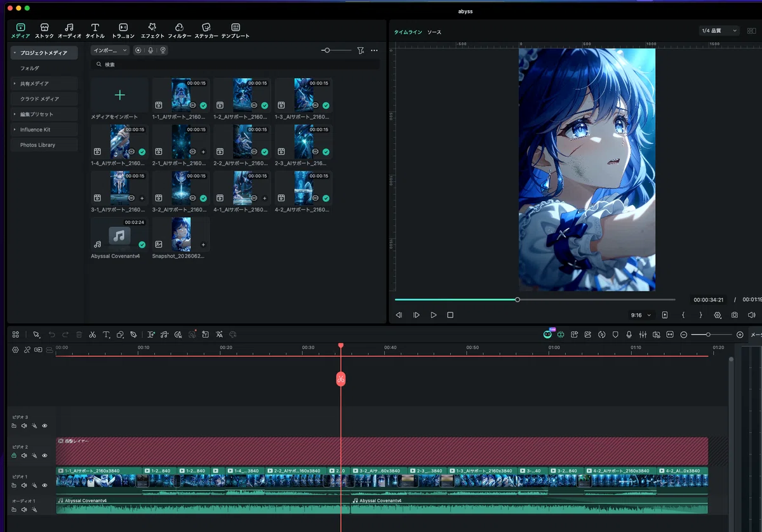This screenshot has height=532, width=762.
Task: Click the shield marker icon in timeline toolbar
Action: click(615, 335)
